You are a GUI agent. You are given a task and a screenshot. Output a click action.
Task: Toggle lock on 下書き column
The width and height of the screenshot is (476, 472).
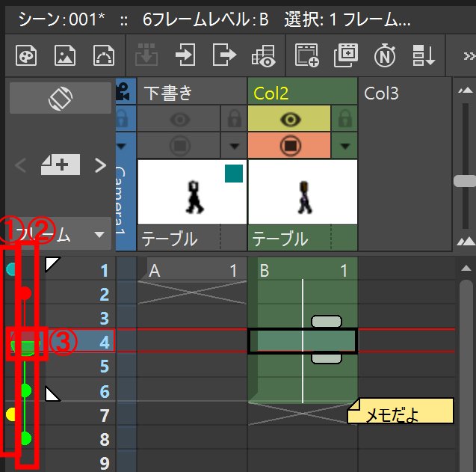tap(234, 118)
